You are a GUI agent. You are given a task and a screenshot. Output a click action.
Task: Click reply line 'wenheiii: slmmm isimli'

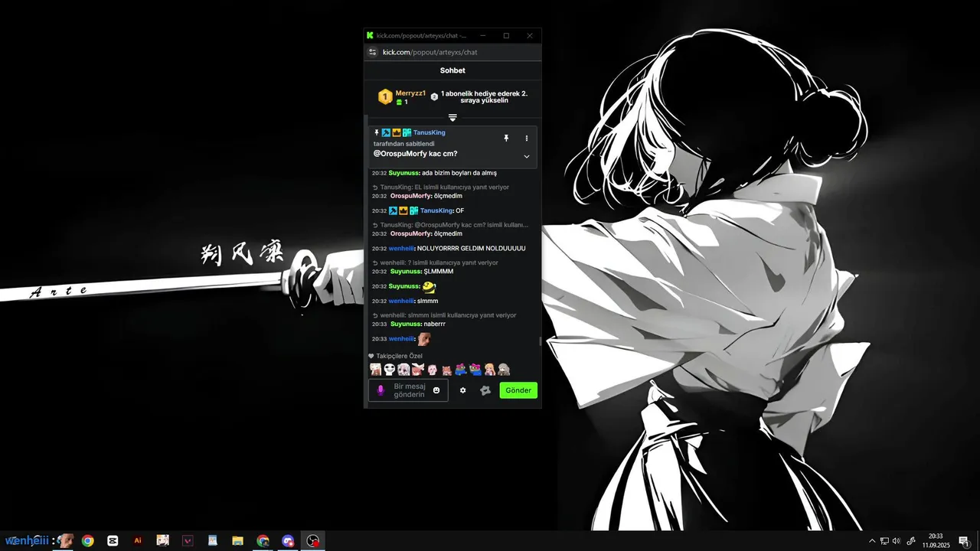click(x=449, y=315)
